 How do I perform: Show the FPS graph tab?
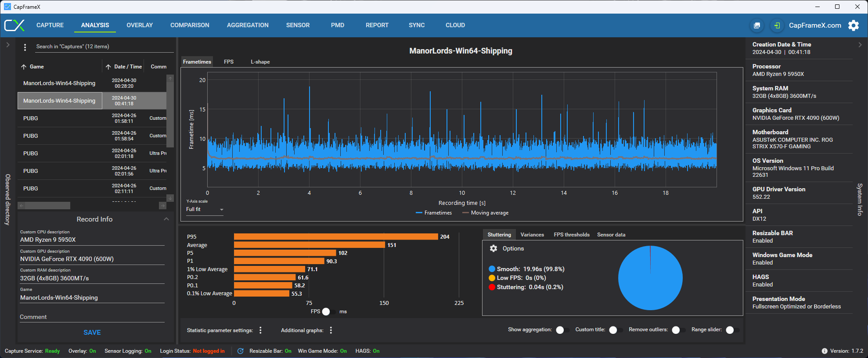coord(228,62)
